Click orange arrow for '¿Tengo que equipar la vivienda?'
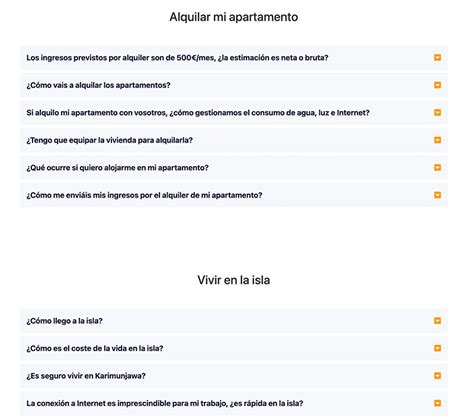Viewport: 474px width, 419px height. pos(437,140)
